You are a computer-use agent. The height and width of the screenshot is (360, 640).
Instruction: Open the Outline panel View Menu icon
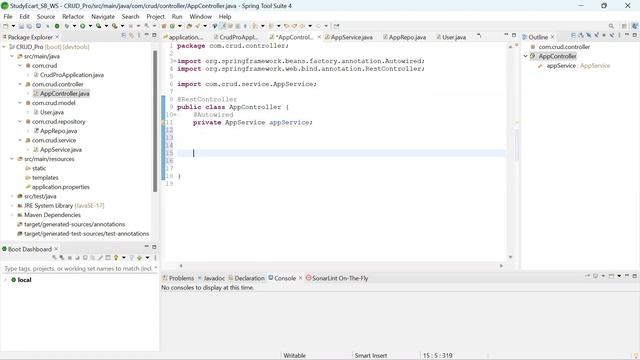[619, 36]
